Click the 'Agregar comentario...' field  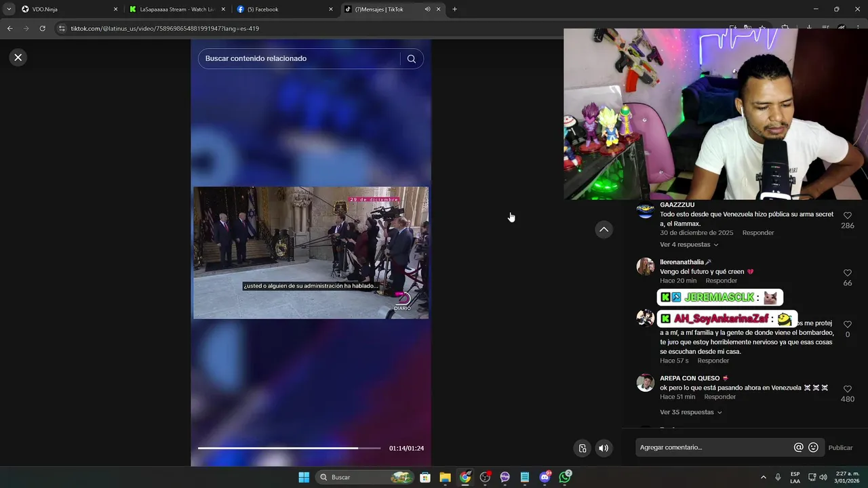click(x=713, y=447)
